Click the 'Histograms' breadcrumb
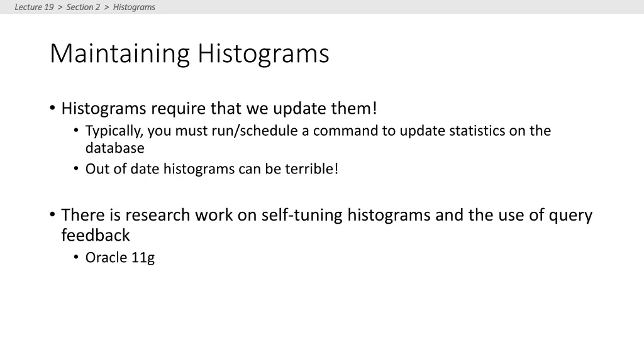Viewport: 644px width, 362px height. point(134,7)
